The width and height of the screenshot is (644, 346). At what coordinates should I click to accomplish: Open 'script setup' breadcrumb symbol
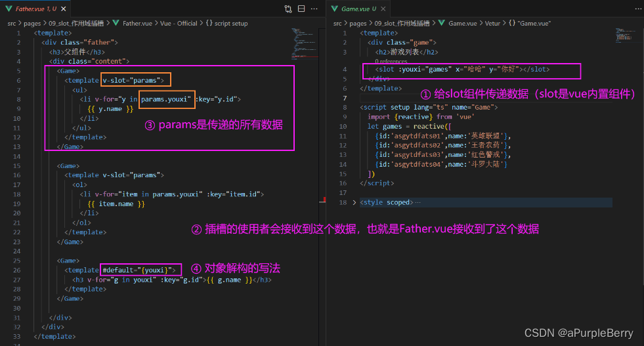(231, 24)
